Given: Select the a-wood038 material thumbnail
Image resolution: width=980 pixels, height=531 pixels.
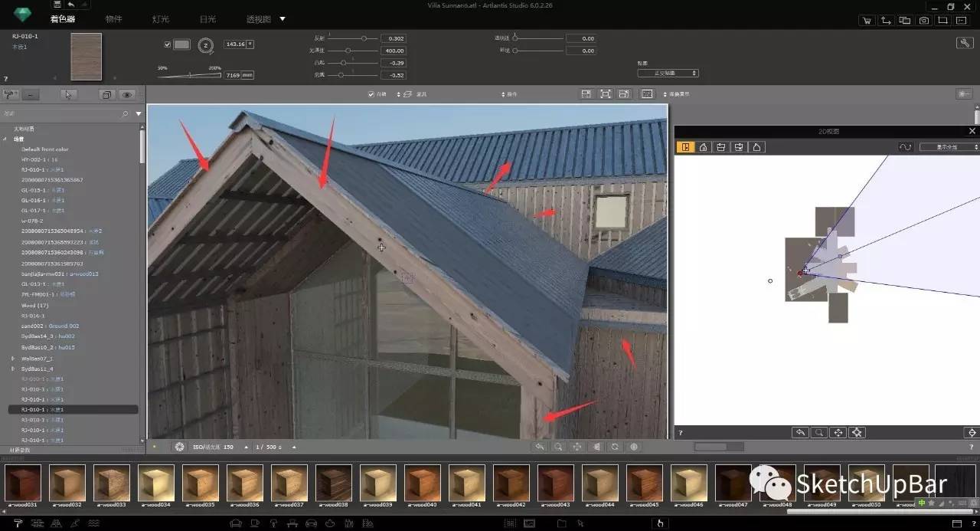Looking at the screenshot, I should pos(334,483).
